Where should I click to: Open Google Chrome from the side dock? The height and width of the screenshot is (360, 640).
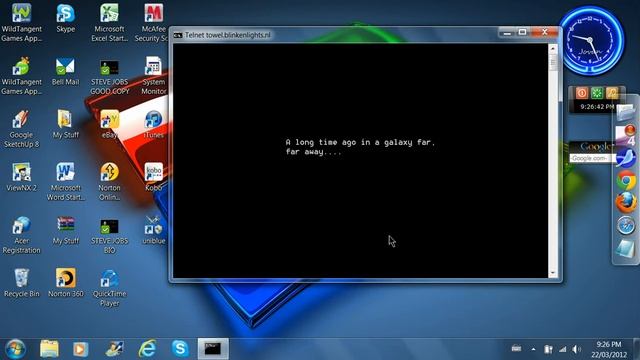click(626, 180)
